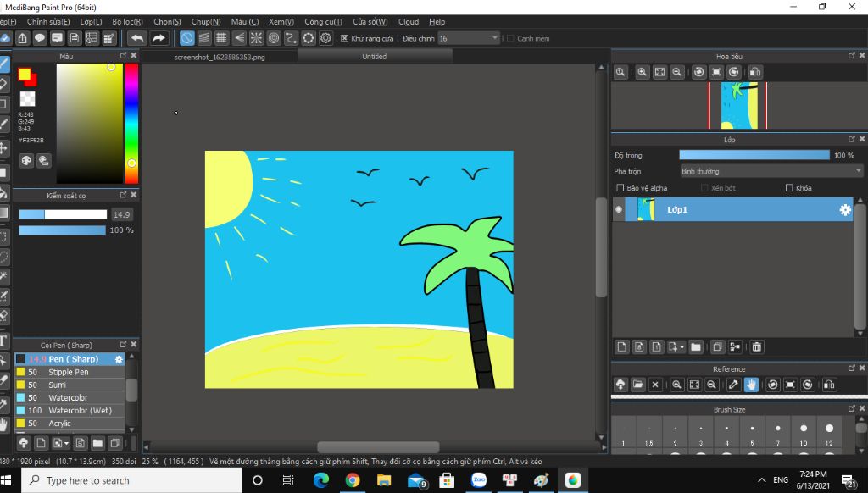Open Microsoft Edge from the taskbar

tap(321, 479)
